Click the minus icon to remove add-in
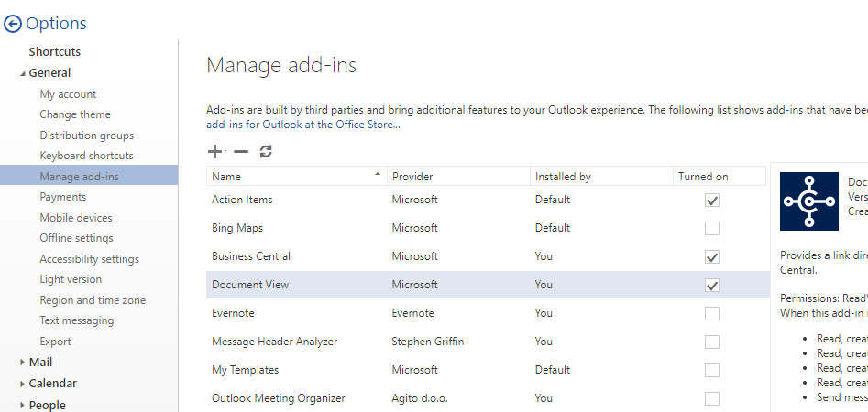The image size is (868, 412). (x=240, y=152)
